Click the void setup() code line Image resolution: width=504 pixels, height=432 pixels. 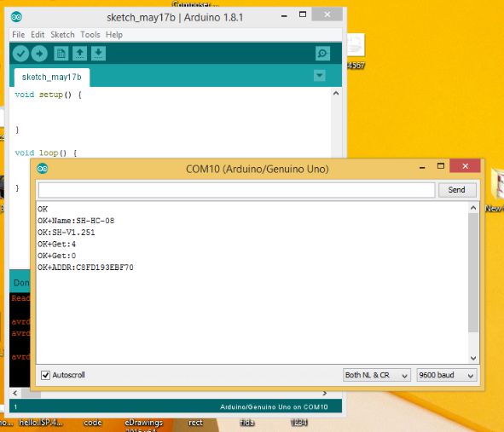(49, 95)
